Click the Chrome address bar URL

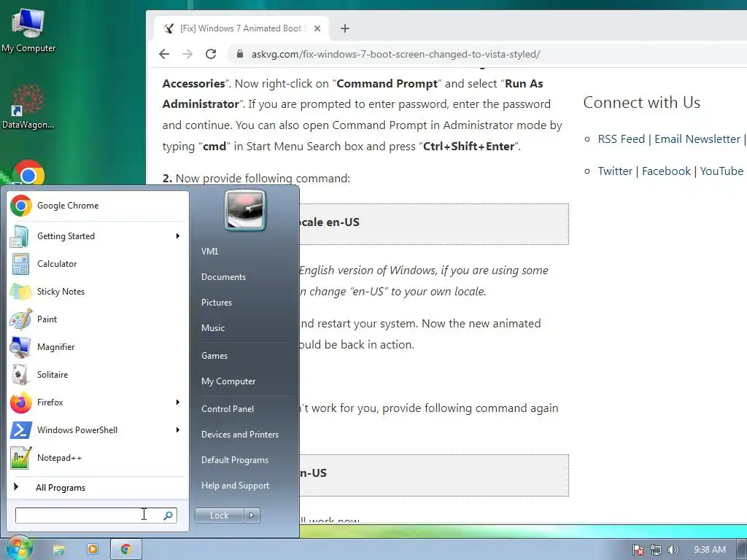[395, 54]
